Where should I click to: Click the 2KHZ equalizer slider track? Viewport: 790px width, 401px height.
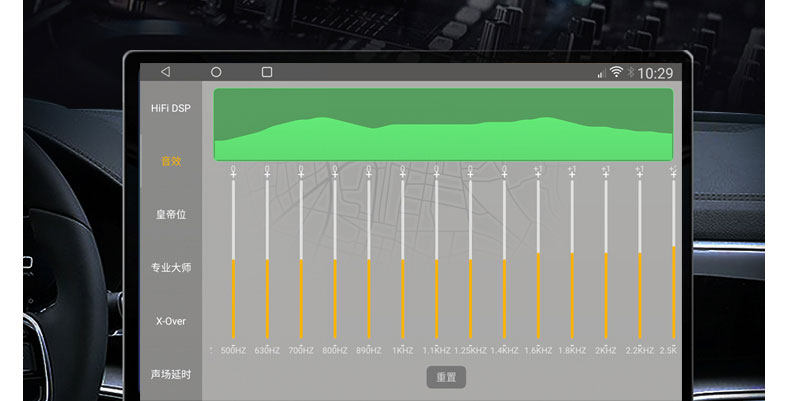[606, 259]
